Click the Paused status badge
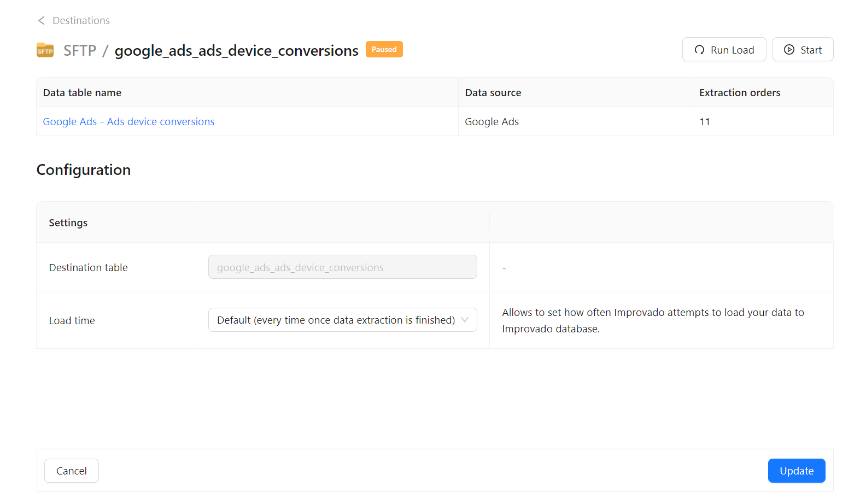 click(x=384, y=49)
